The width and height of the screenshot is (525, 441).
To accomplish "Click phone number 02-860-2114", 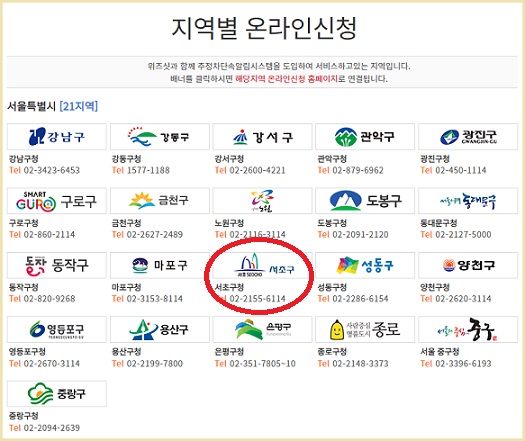I will 49,234.
